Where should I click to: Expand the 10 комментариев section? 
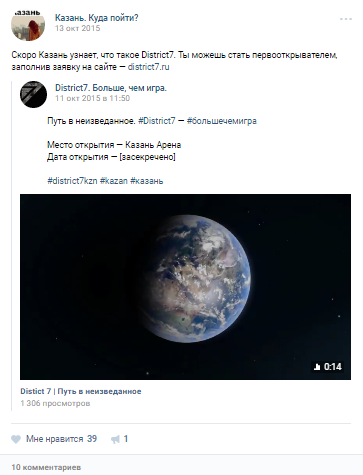click(x=46, y=467)
